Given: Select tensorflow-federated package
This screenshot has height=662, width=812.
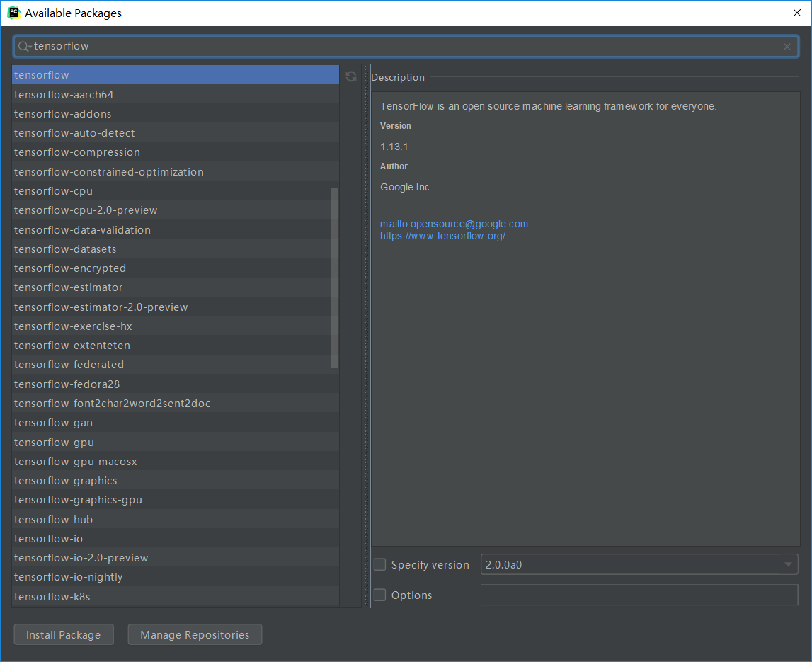Looking at the screenshot, I should click(x=176, y=365).
